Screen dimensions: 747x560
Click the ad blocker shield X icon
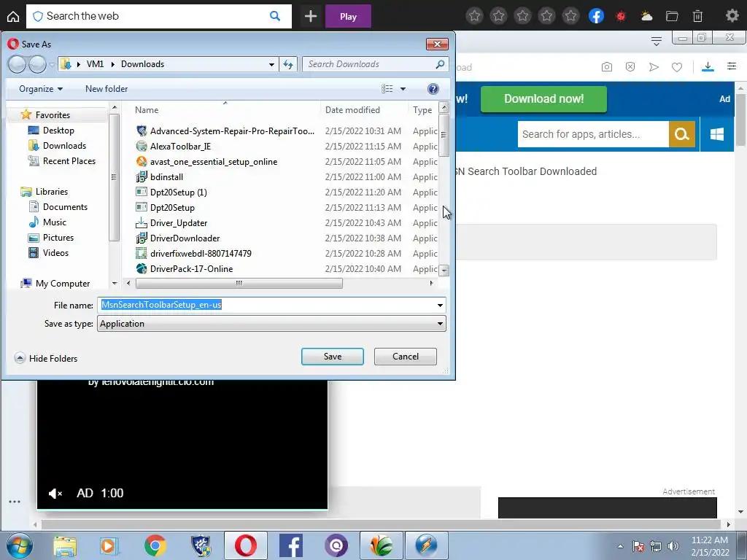tap(630, 66)
